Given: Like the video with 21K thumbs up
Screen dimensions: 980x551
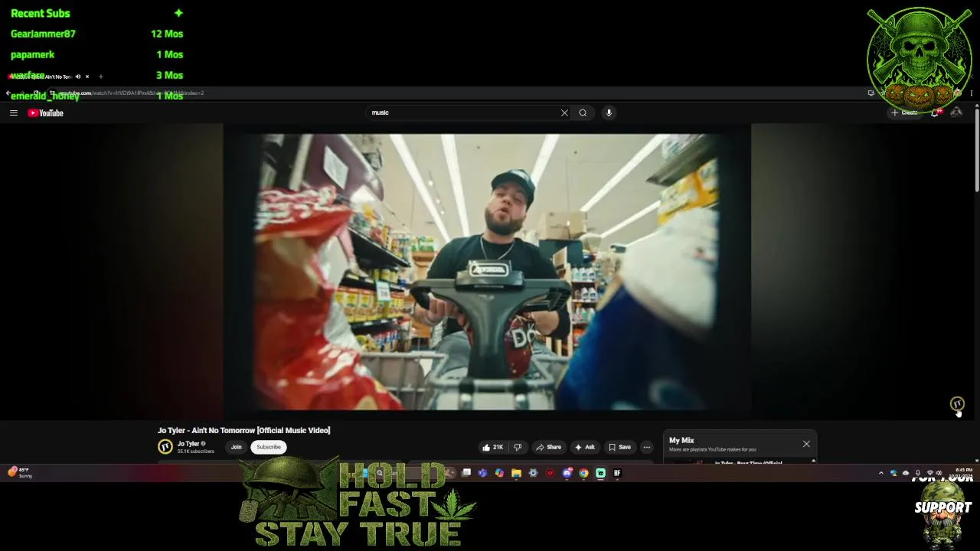Looking at the screenshot, I should pyautogui.click(x=493, y=447).
